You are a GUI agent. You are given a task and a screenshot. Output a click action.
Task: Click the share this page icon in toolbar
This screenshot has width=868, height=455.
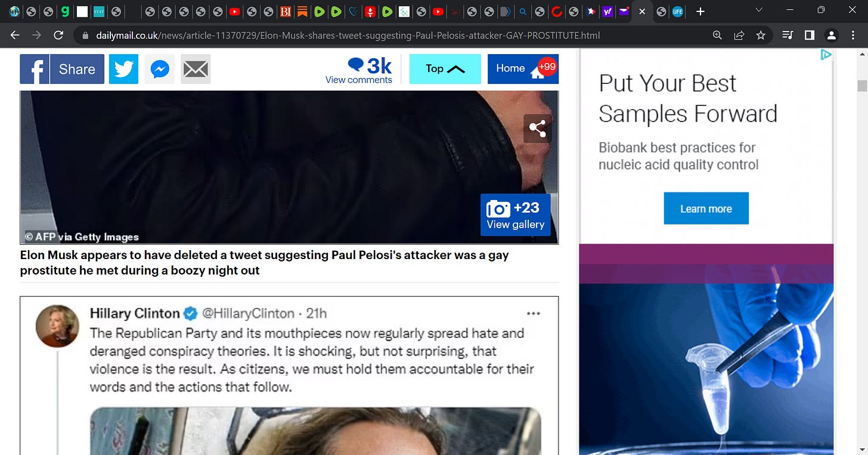click(x=739, y=35)
